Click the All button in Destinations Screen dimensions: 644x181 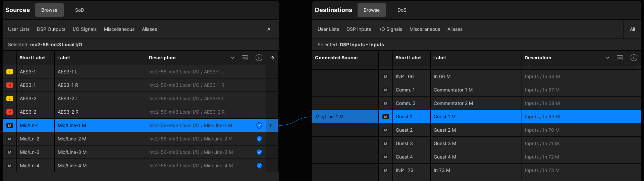pos(632,29)
